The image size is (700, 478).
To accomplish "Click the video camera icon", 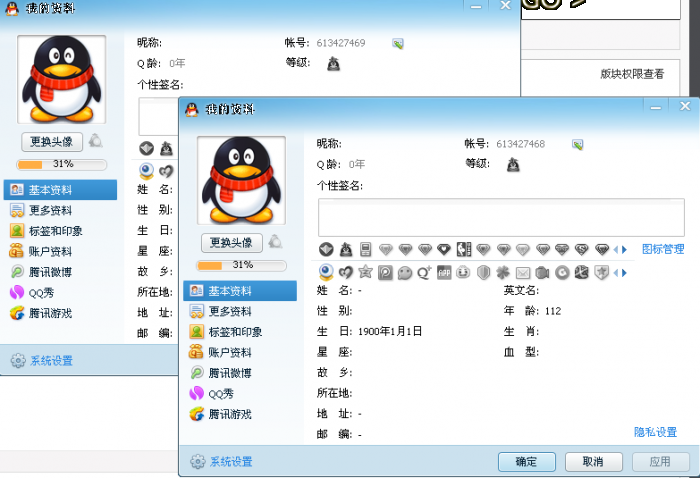I will [x=542, y=272].
